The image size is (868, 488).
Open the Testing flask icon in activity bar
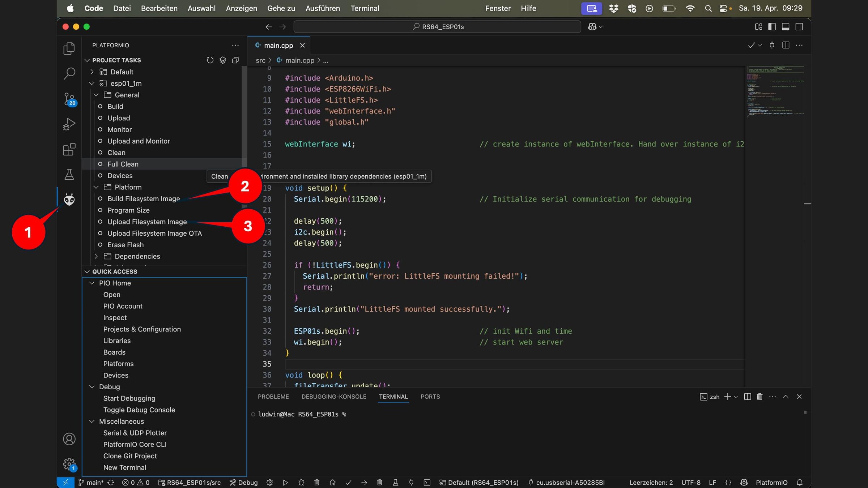pos(69,174)
